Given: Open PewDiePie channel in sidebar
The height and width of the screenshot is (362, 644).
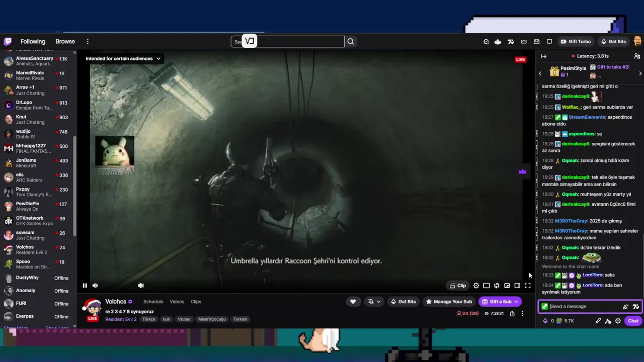Looking at the screenshot, I should coord(38,206).
